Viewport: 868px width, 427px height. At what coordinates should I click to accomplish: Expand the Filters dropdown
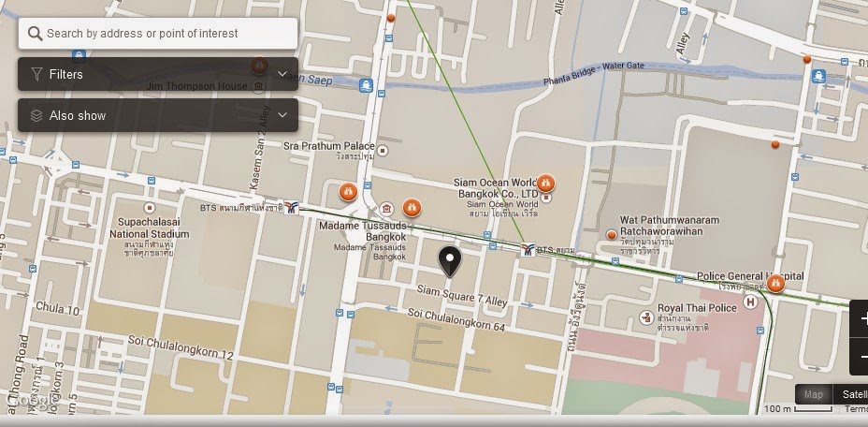(x=282, y=74)
